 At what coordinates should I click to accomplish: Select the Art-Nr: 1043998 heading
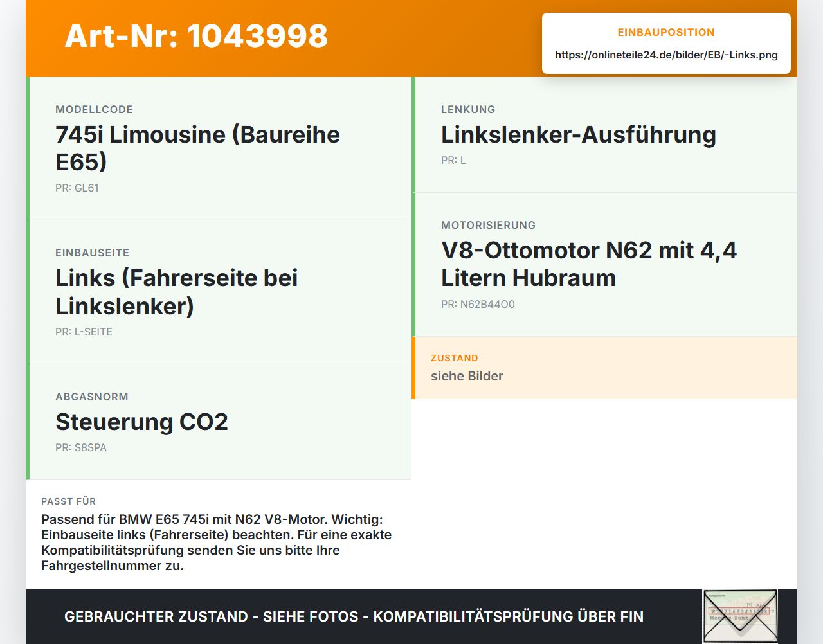click(196, 36)
